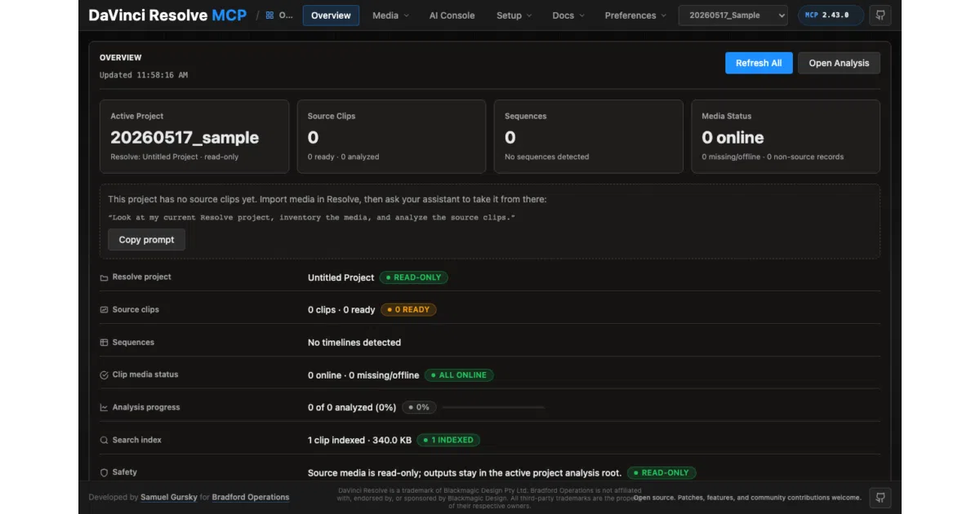
Task: Open the Media dropdown menu
Action: click(390, 16)
